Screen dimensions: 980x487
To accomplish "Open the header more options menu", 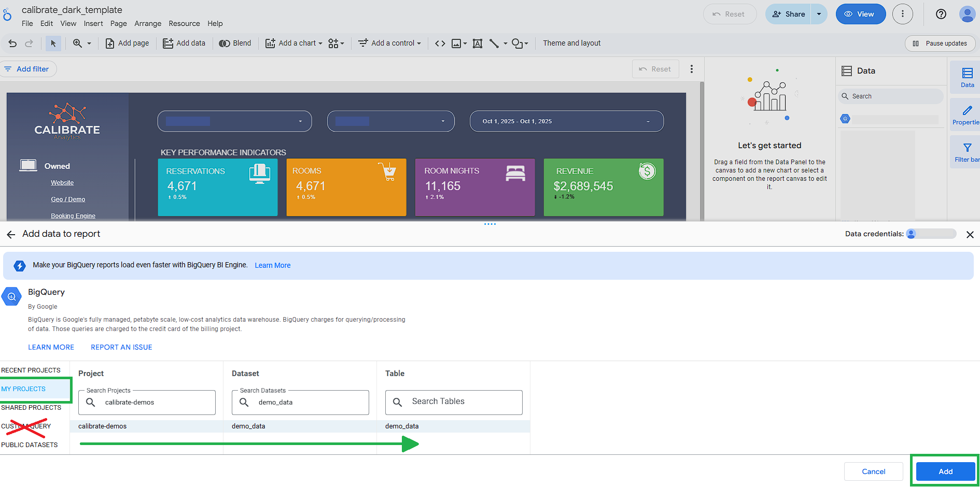I will (903, 14).
